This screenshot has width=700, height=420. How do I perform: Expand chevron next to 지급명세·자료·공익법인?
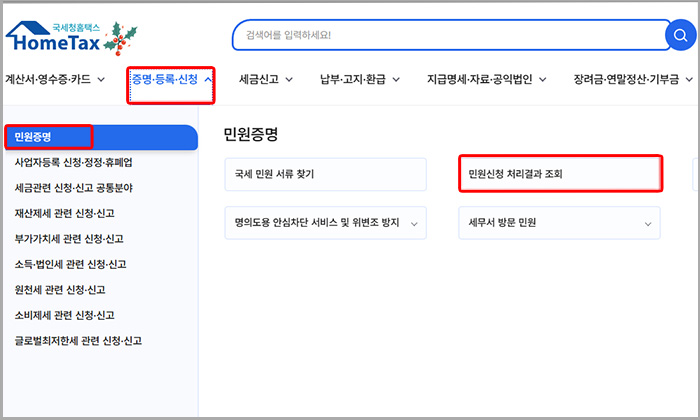[542, 80]
